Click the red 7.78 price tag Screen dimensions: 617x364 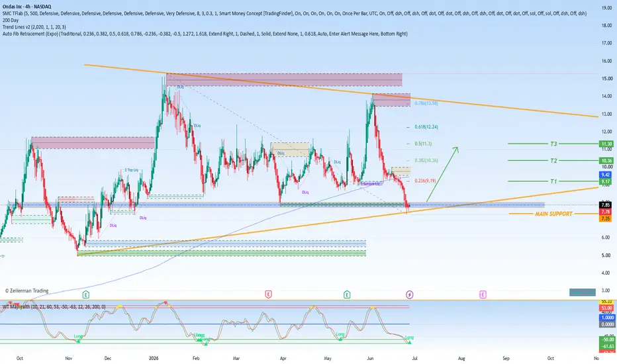605,212
